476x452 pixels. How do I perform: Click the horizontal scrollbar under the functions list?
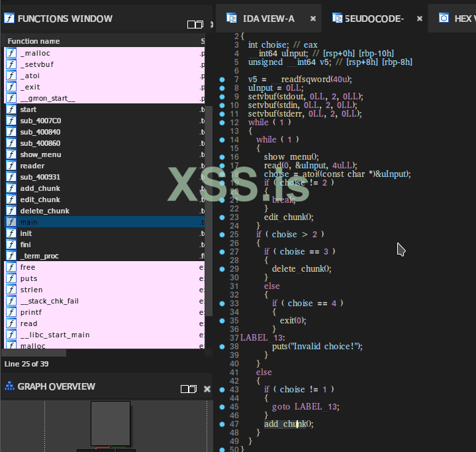click(x=34, y=353)
